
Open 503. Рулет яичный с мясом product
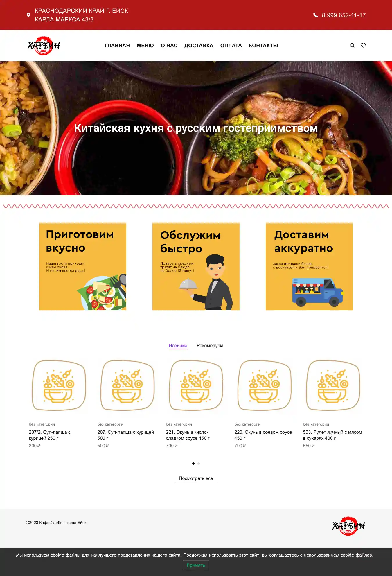coord(332,435)
